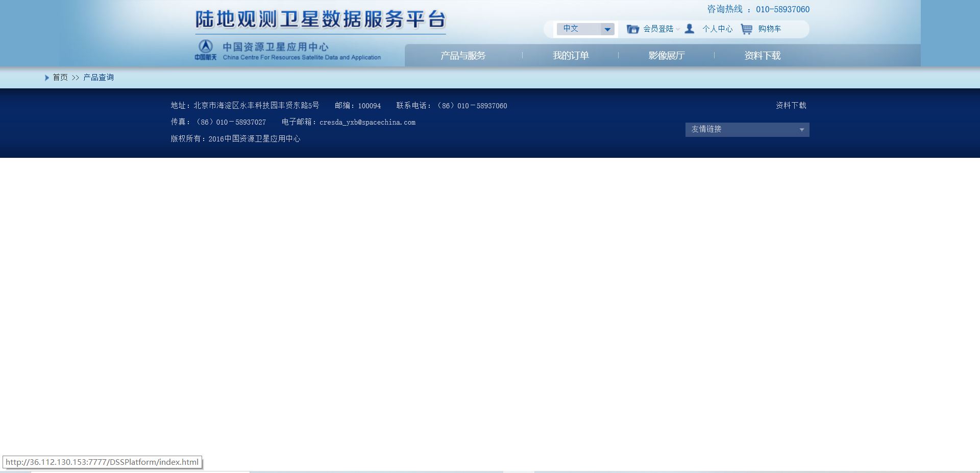
Task: Open the 购物车 link
Action: tap(769, 29)
